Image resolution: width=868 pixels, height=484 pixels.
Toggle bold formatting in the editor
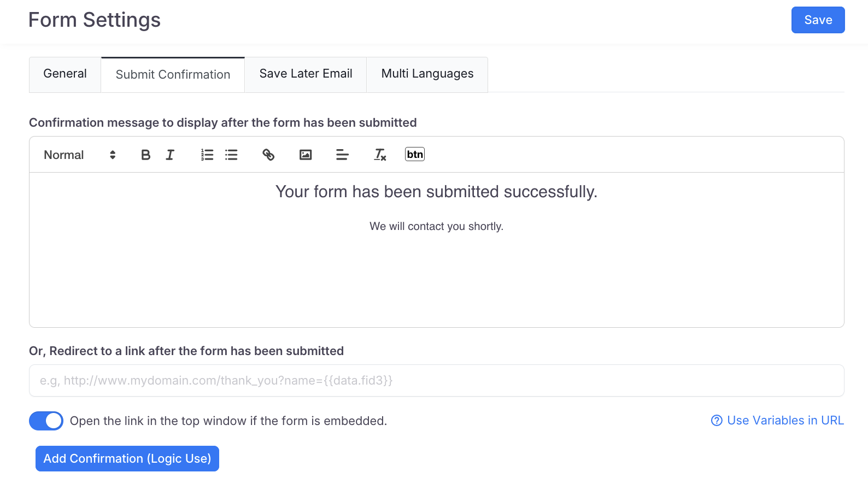click(145, 155)
